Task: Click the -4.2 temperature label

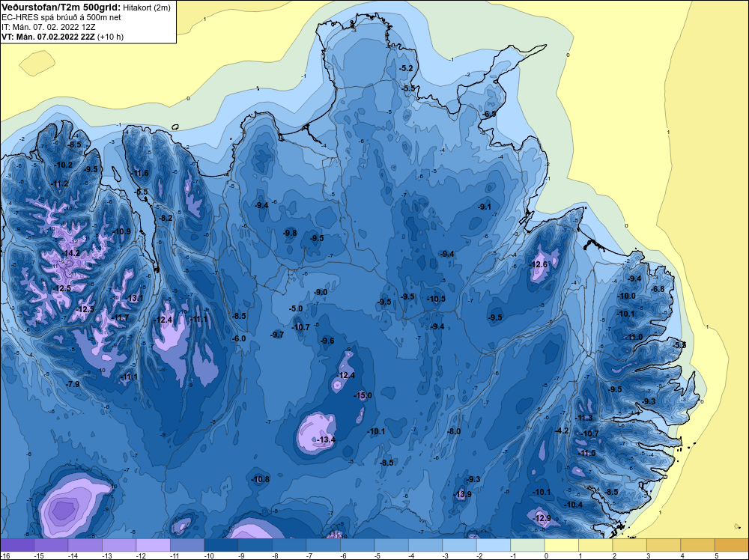Action: [562, 430]
